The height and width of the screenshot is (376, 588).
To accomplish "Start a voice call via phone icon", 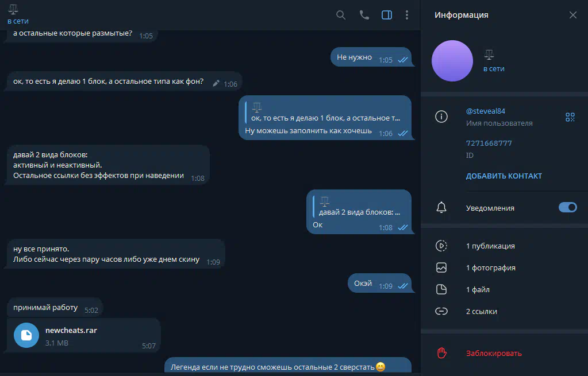I will pyautogui.click(x=364, y=15).
